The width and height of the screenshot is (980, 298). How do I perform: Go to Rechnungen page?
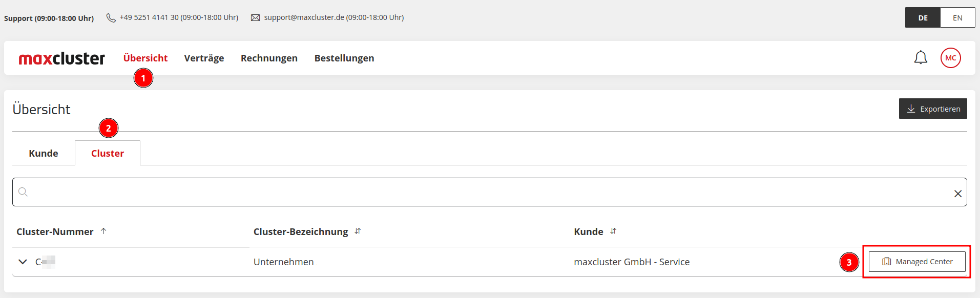[269, 58]
